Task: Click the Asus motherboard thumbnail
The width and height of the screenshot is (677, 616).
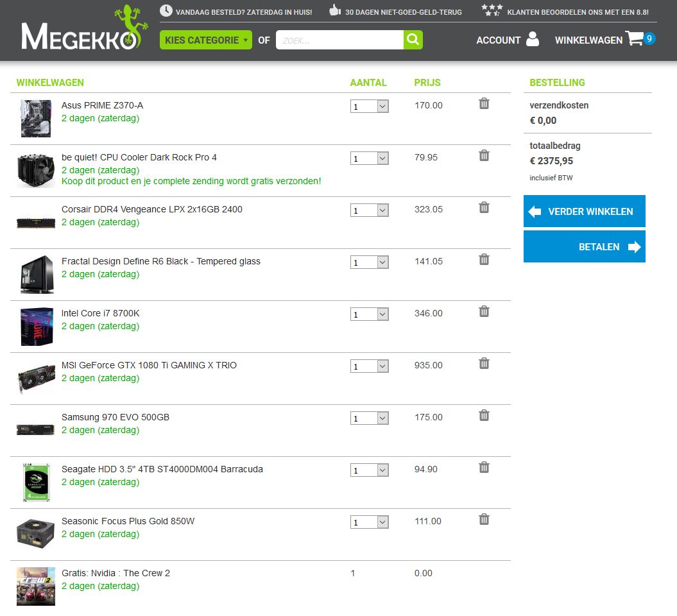Action: pos(36,118)
